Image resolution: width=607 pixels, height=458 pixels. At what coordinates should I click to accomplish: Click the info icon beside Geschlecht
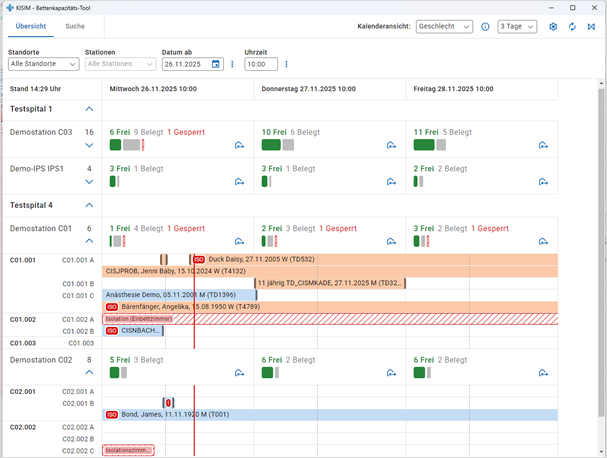485,27
